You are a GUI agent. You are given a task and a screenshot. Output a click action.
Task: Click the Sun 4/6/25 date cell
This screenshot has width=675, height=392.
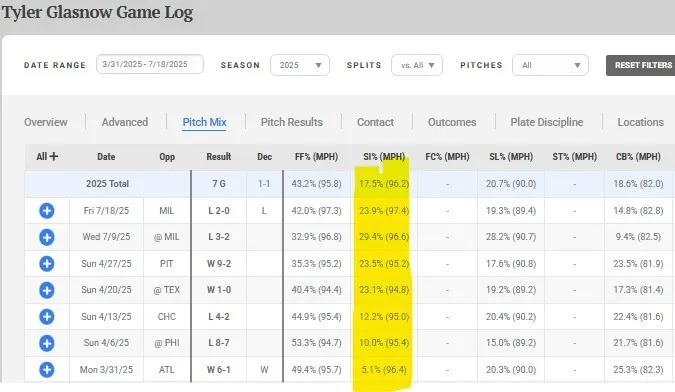tap(106, 343)
